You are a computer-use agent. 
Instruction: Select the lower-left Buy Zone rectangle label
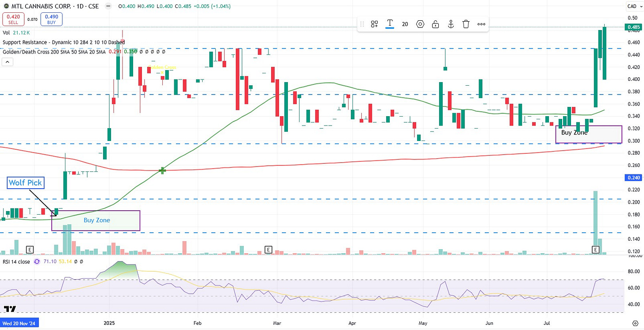(x=97, y=220)
